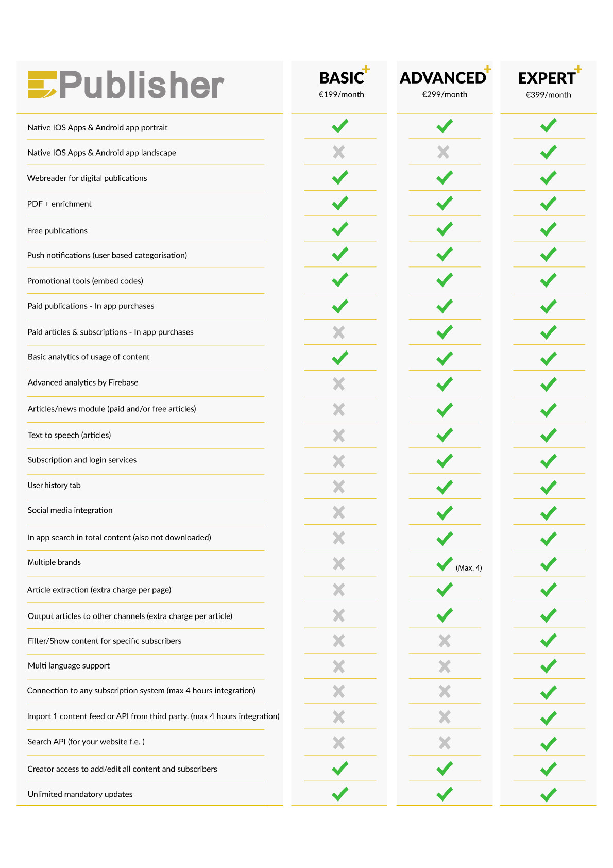Click the 'User history tab' feature label
613x868 pixels.
[54, 486]
